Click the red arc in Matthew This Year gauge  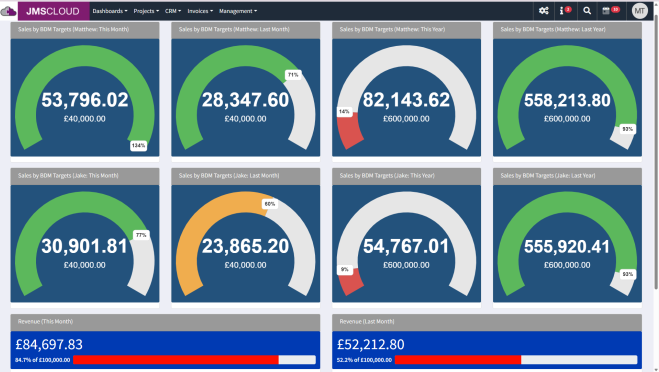(350, 130)
